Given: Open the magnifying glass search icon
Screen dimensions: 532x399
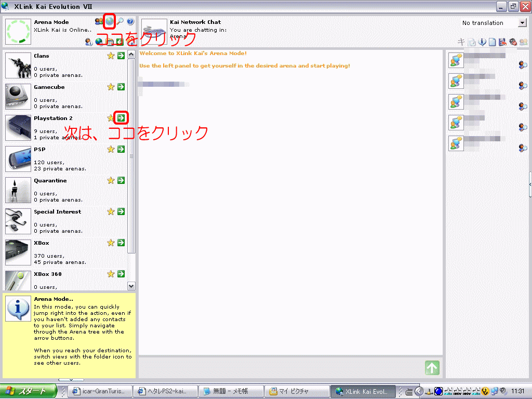Looking at the screenshot, I should coord(120,21).
